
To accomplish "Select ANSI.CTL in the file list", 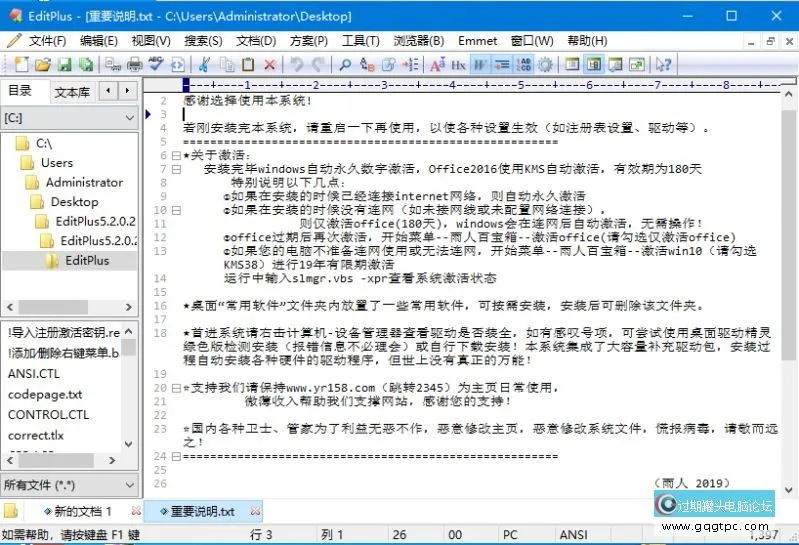I will coord(34,374).
